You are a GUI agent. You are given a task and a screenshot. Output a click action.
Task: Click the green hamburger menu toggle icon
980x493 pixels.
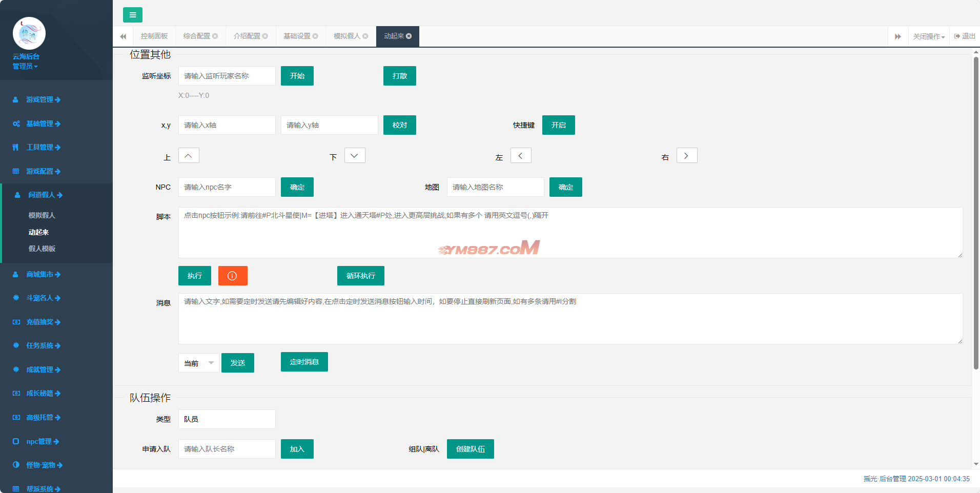point(133,15)
